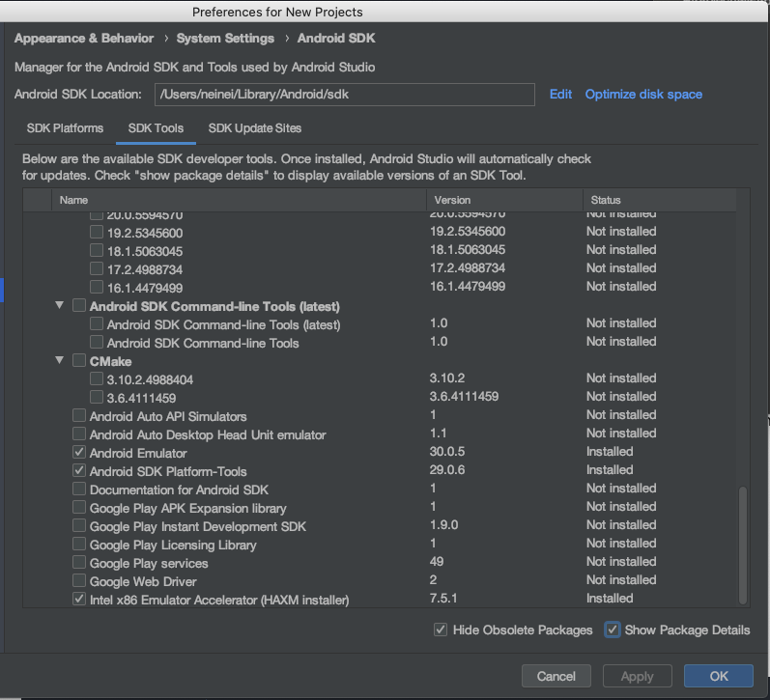Check Google Play APK Expansion library
Viewport: 770px width, 700px height.
[79, 507]
